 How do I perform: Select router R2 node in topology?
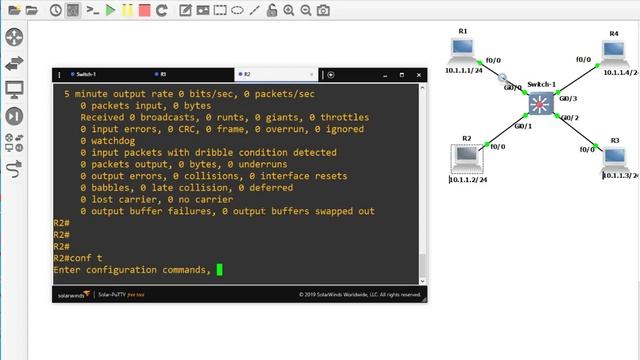click(x=467, y=159)
